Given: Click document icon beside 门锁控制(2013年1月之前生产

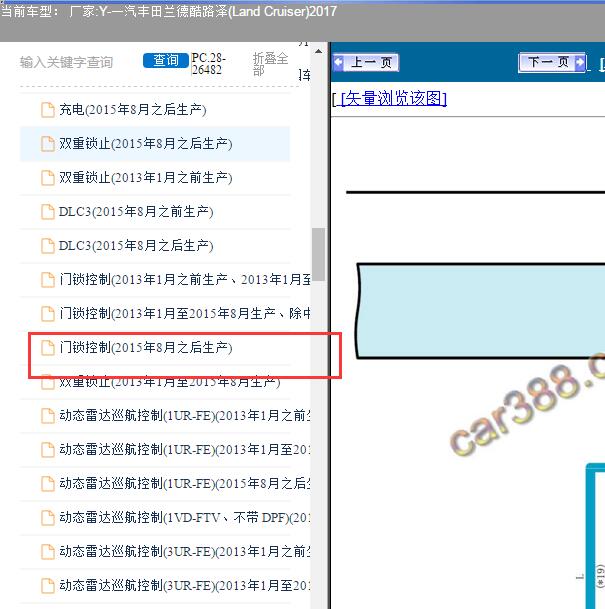Looking at the screenshot, I should [x=48, y=280].
